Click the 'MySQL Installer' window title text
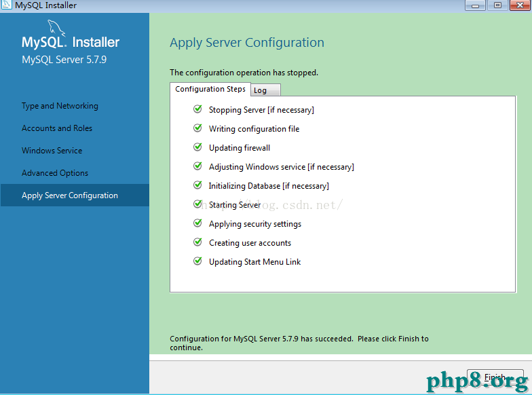The image size is (532, 395). coord(46,5)
